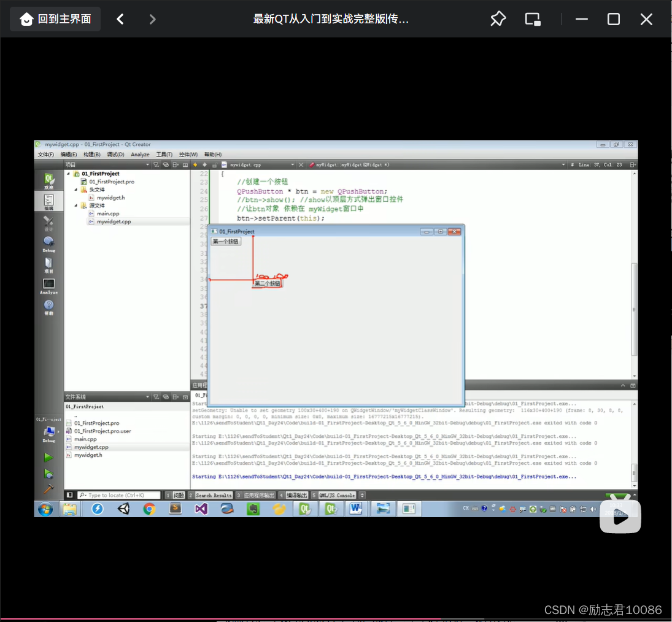Click the 回到主界面 button
This screenshot has height=622, width=672.
(x=55, y=18)
